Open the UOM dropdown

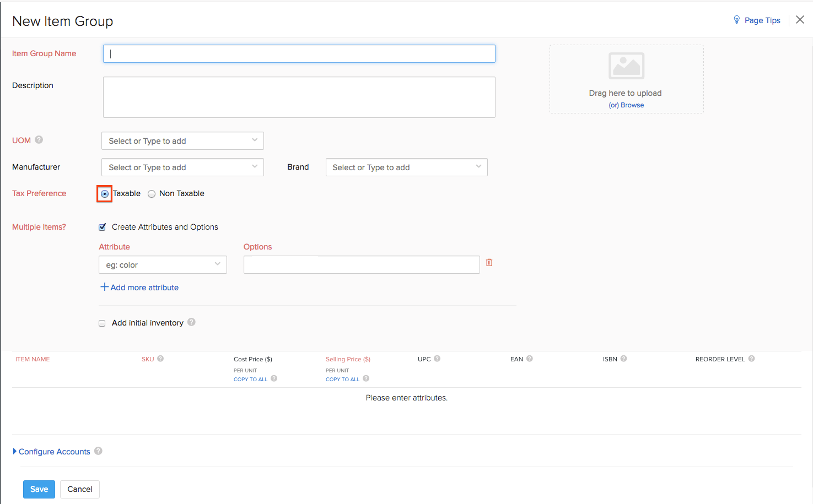click(x=182, y=141)
